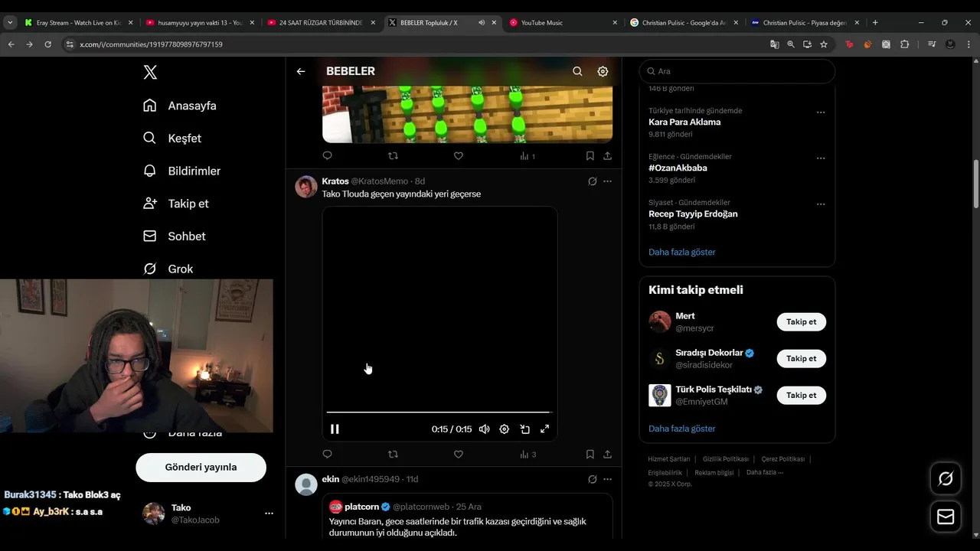Open Bildirimler notifications

(181, 171)
